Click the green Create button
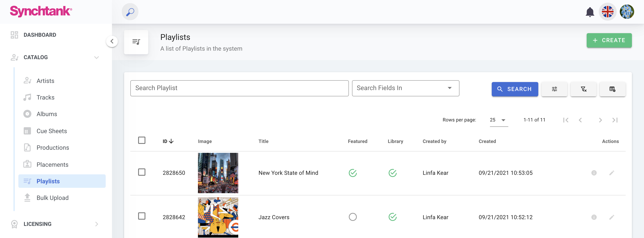This screenshot has width=644, height=238. point(609,40)
